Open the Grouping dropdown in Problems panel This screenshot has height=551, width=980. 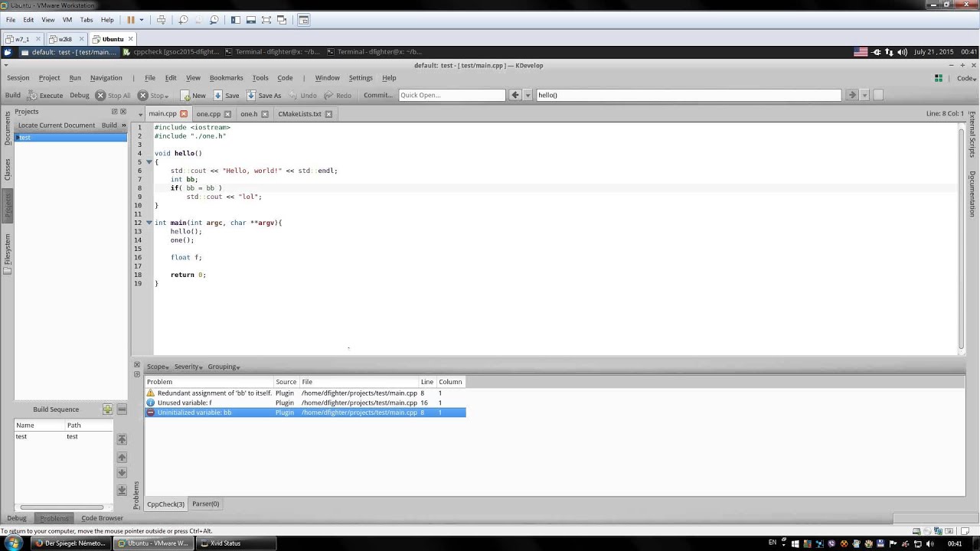pos(224,367)
